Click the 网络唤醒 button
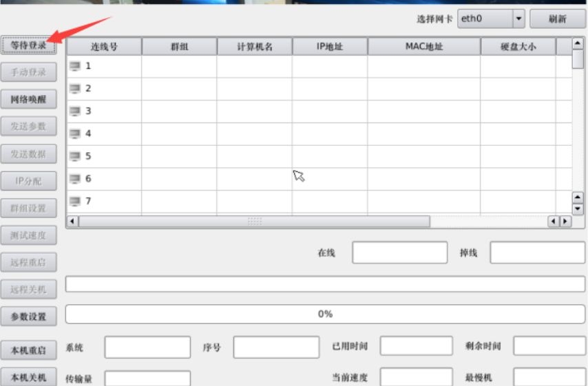 point(28,100)
